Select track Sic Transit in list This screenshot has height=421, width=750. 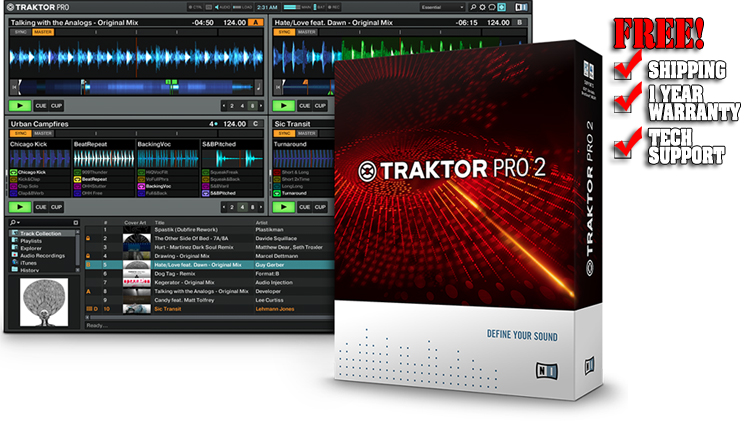click(210, 309)
